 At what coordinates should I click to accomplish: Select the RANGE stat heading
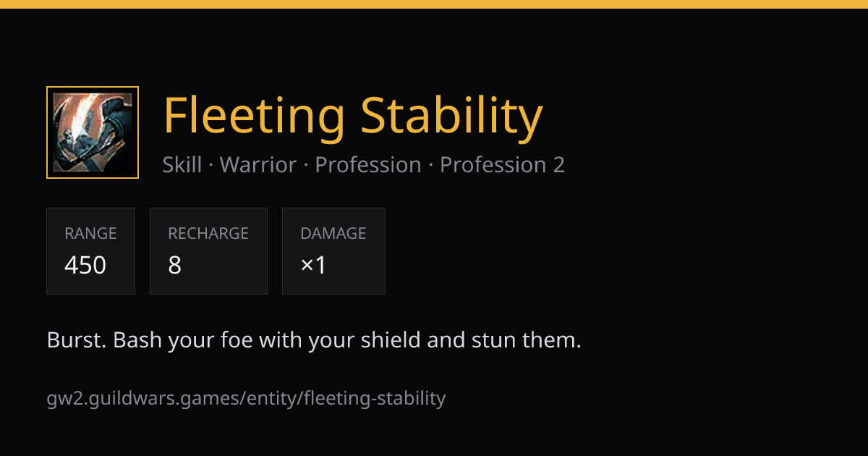[90, 234]
